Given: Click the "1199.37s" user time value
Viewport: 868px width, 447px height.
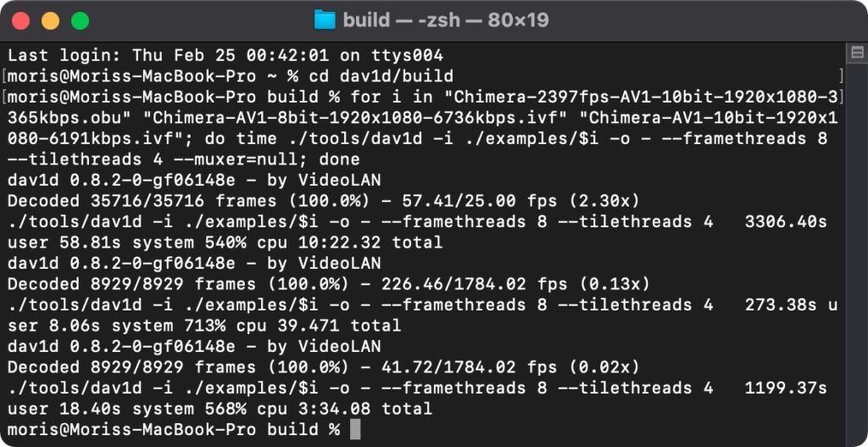Looking at the screenshot, I should click(786, 388).
